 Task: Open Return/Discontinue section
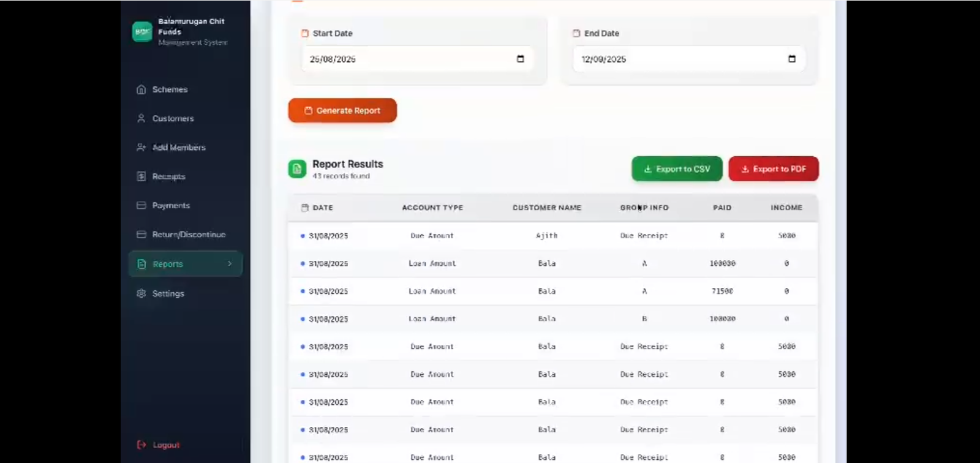186,235
